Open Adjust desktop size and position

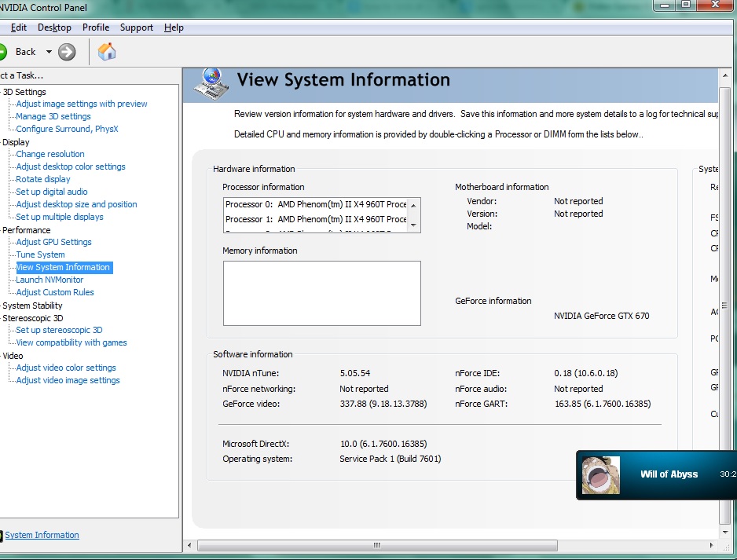click(x=77, y=204)
